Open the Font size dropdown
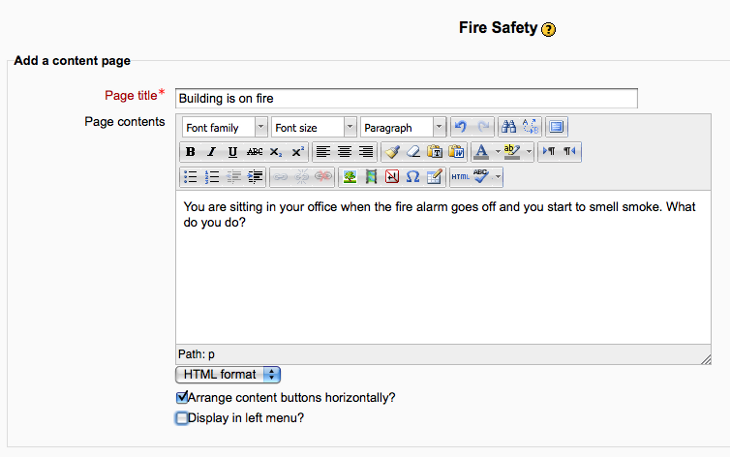Viewport: 730px width, 457px height. coord(313,127)
